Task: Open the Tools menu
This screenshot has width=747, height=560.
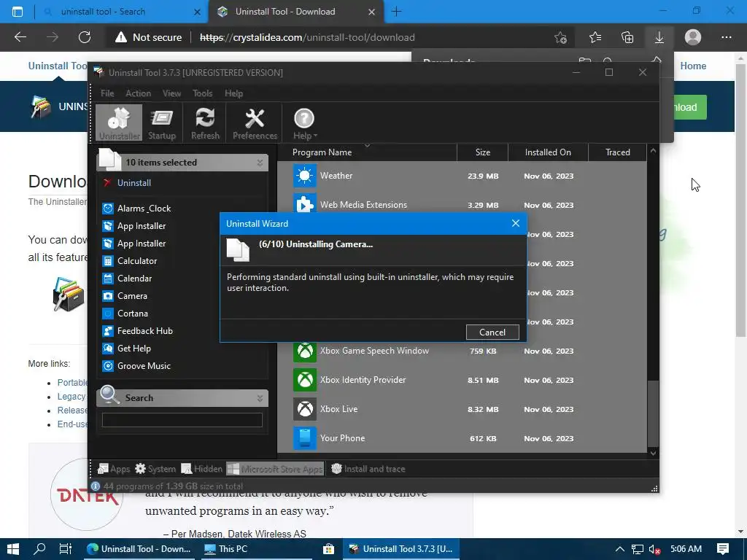Action: [203, 93]
